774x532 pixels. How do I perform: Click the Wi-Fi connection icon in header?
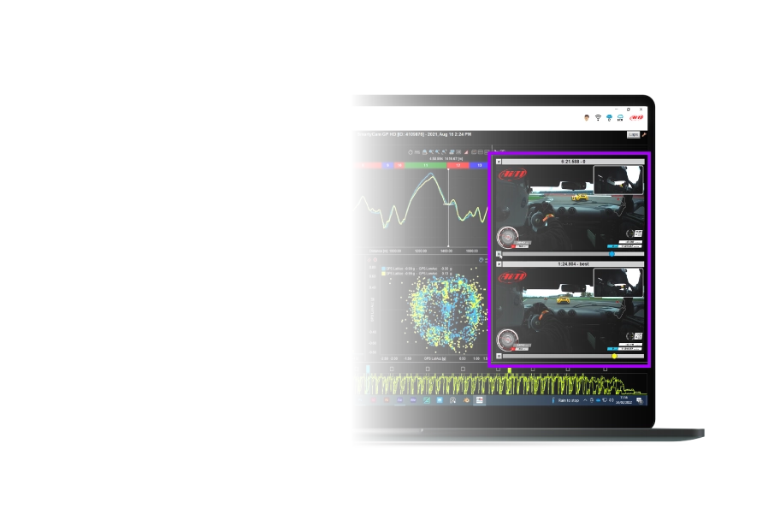598,117
